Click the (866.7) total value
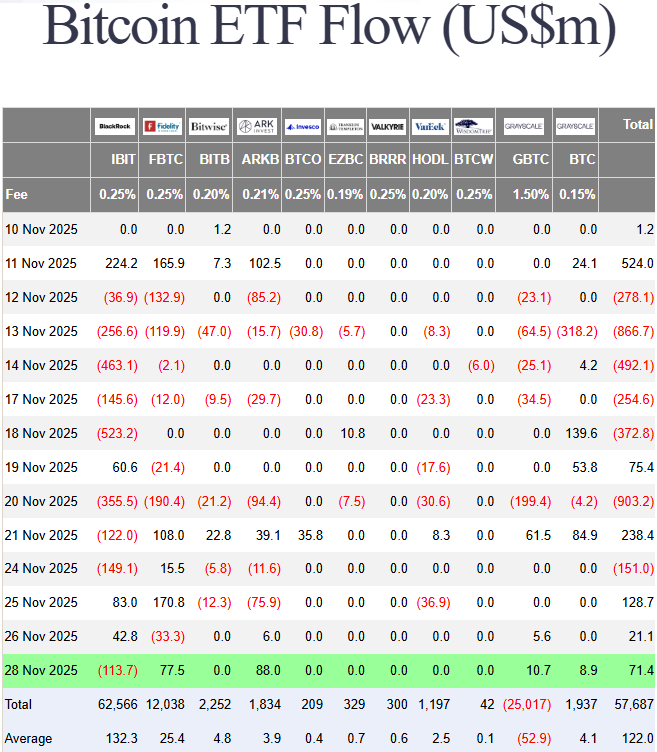Screen dimensions: 657x752 click(x=634, y=331)
